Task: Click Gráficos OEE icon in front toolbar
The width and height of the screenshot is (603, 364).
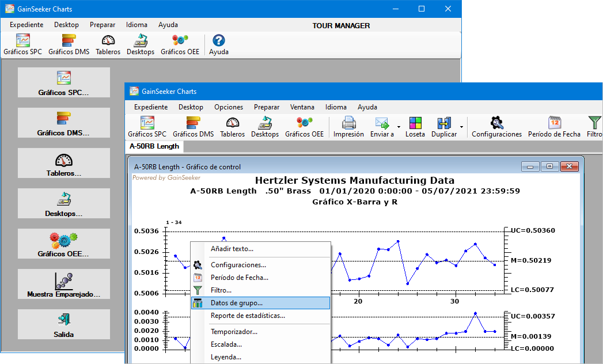Action: (x=304, y=123)
